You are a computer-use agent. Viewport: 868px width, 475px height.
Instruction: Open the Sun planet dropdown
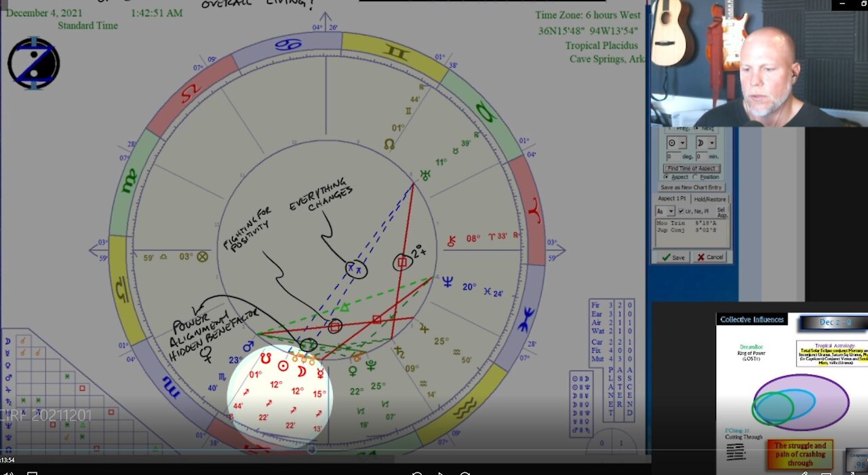[677, 142]
